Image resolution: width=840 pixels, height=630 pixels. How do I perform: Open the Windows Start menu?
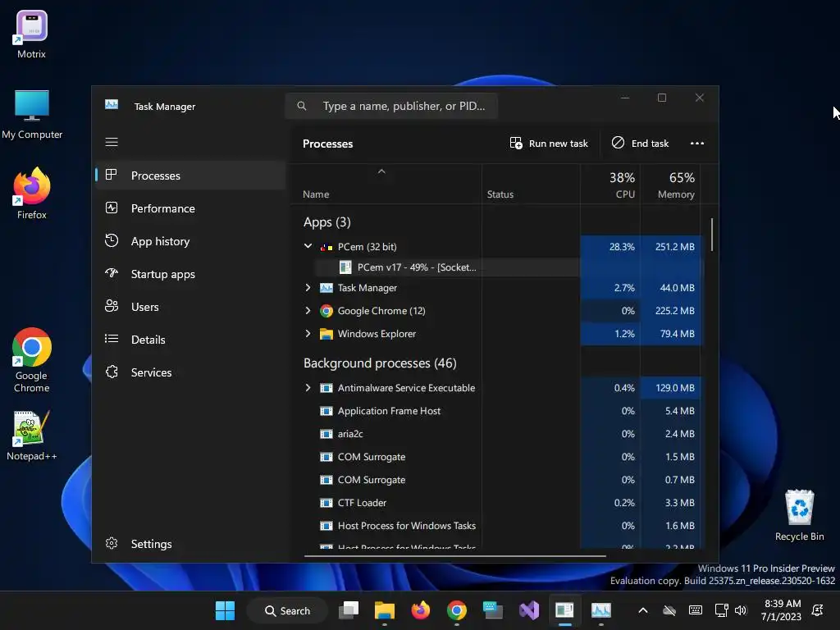pos(225,610)
